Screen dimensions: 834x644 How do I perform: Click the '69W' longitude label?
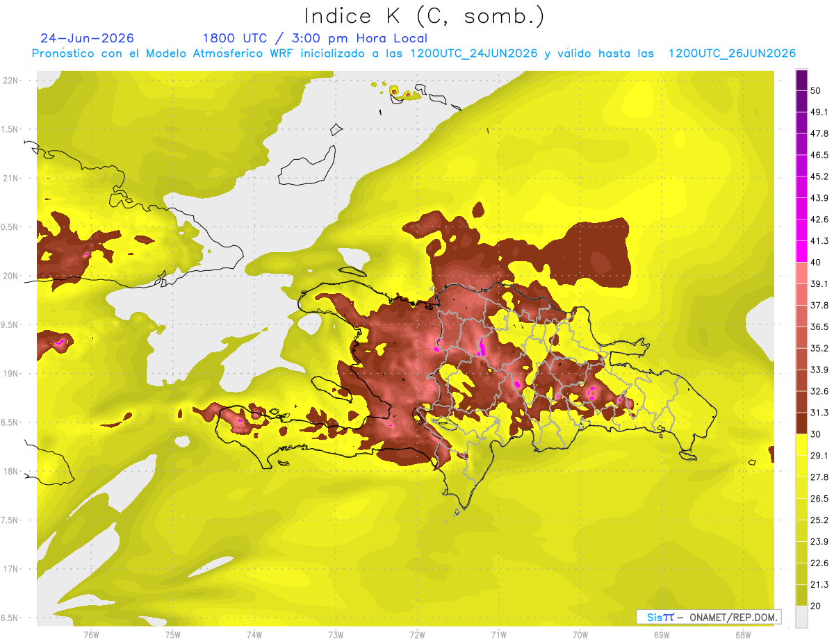click(x=662, y=634)
